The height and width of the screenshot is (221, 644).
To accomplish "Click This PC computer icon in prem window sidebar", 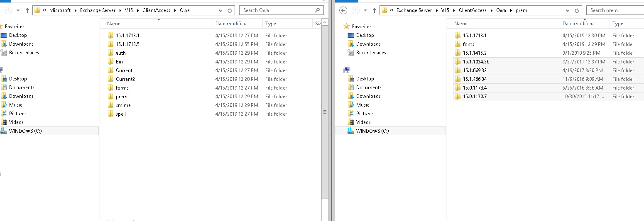I will 347,70.
